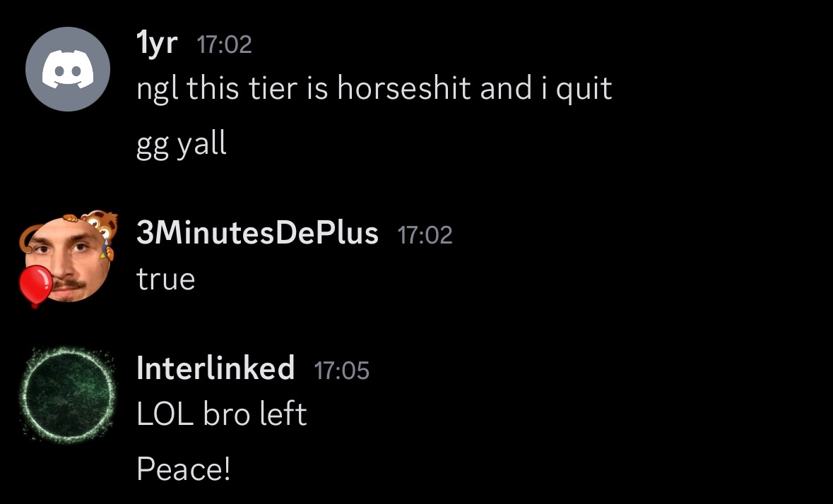Viewport: 833px width, 504px height.
Task: Click the 3MinutesDePlus username
Action: 257,232
